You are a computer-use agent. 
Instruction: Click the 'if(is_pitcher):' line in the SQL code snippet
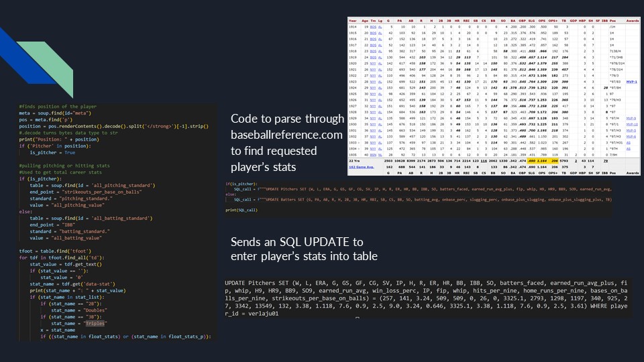pyautogui.click(x=241, y=184)
